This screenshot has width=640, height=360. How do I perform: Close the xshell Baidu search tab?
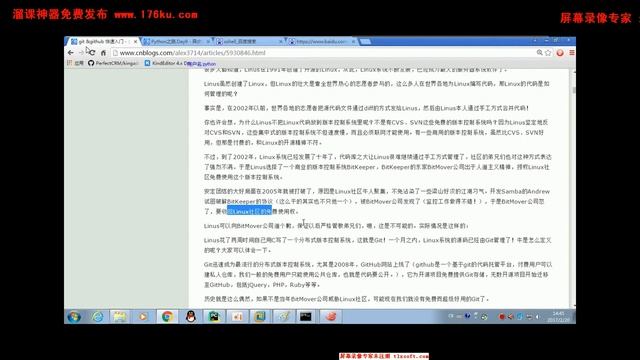pyautogui.click(x=280, y=42)
